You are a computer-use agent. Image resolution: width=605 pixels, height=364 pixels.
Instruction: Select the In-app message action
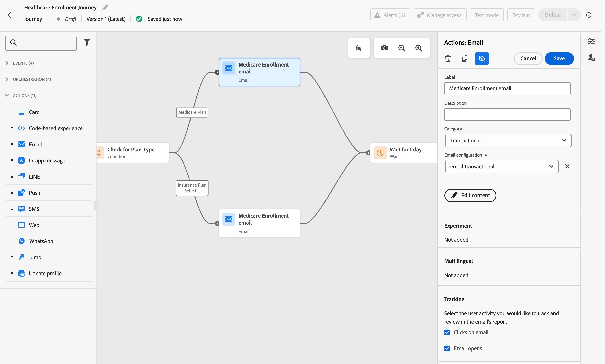click(49, 161)
